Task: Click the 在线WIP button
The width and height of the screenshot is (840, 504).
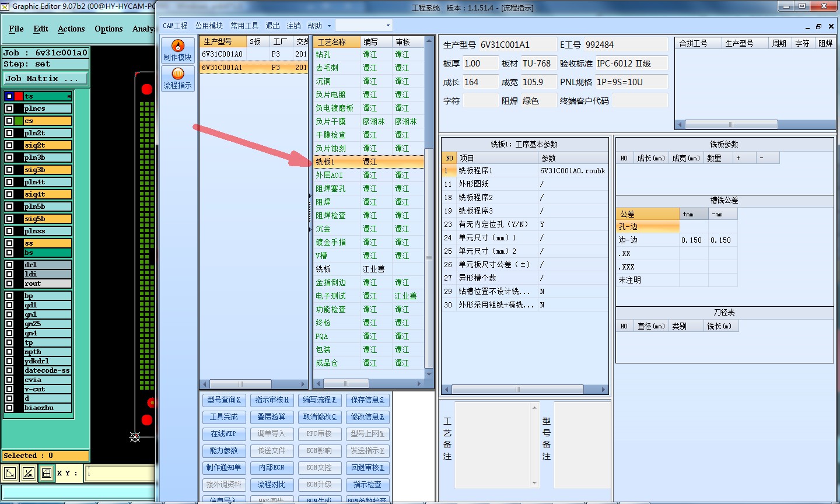Action: coord(224,433)
